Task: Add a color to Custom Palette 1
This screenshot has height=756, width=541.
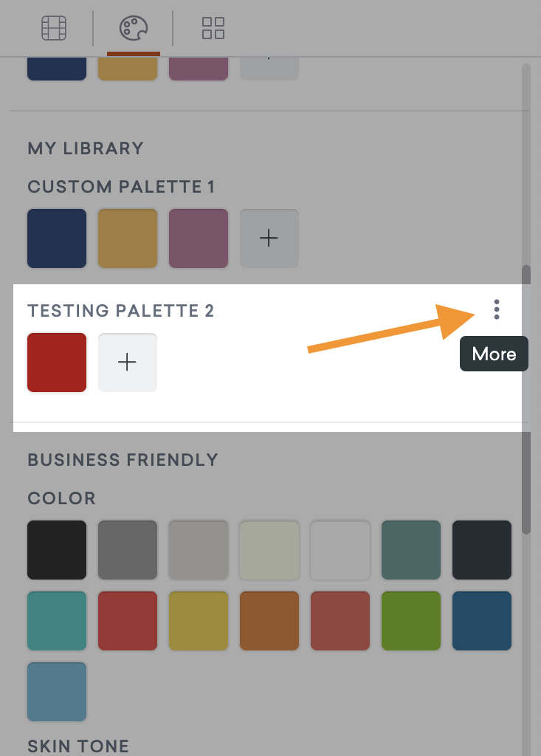Action: [x=269, y=238]
